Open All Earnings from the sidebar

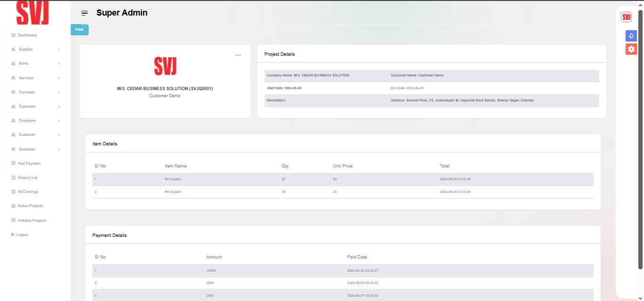28,192
